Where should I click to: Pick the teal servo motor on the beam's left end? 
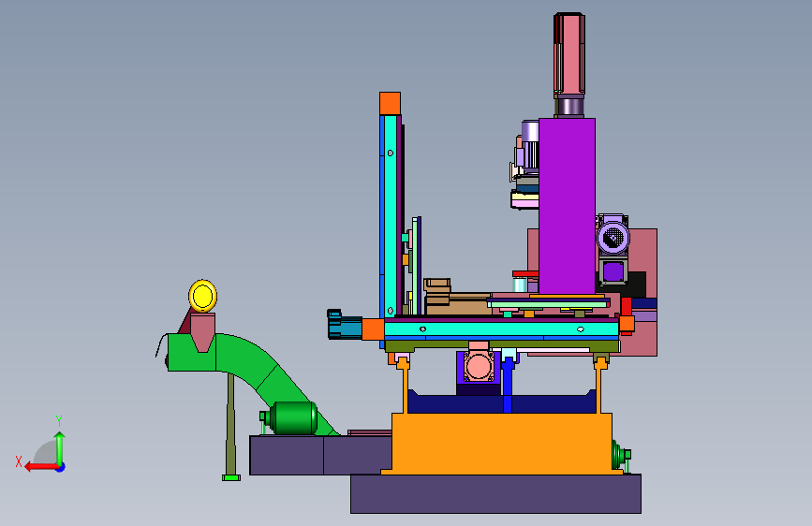pos(345,325)
